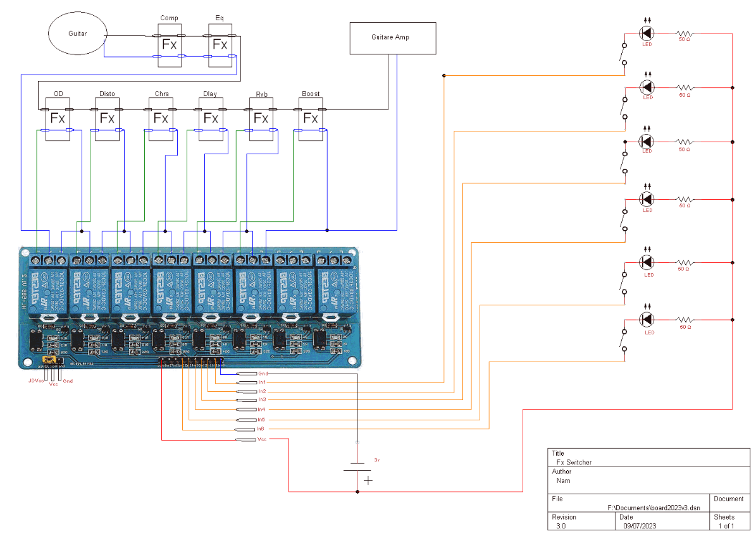Click the Guitare Amp box

click(392, 38)
